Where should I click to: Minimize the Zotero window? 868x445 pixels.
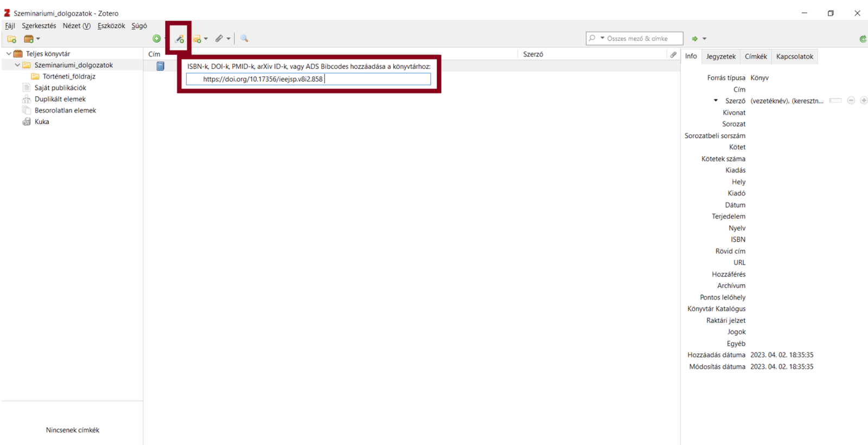(x=805, y=13)
